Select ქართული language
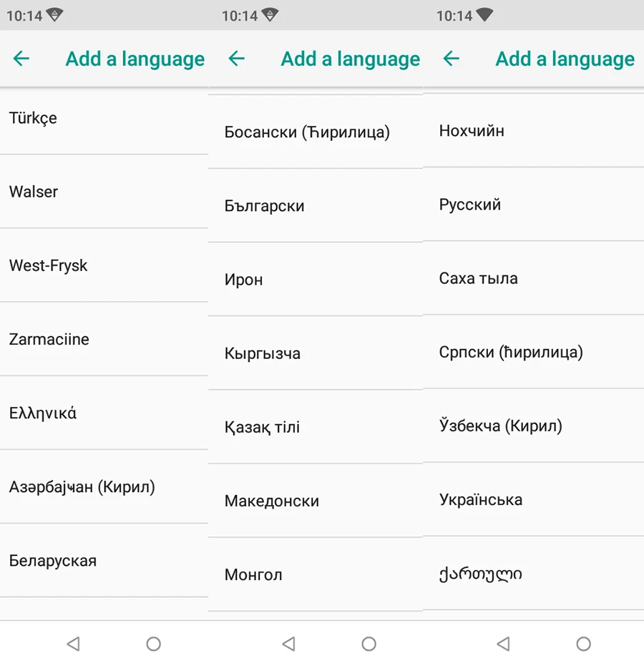The width and height of the screenshot is (644, 668). click(x=533, y=573)
